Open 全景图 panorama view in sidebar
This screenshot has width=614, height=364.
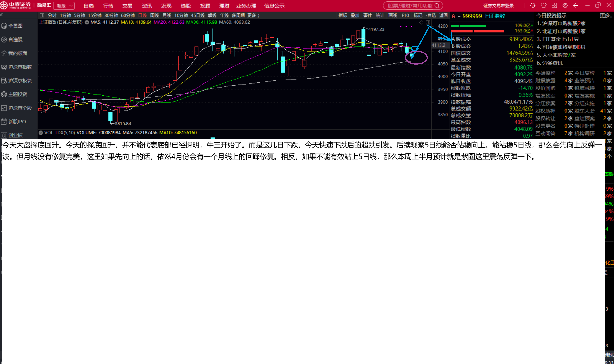(15, 26)
